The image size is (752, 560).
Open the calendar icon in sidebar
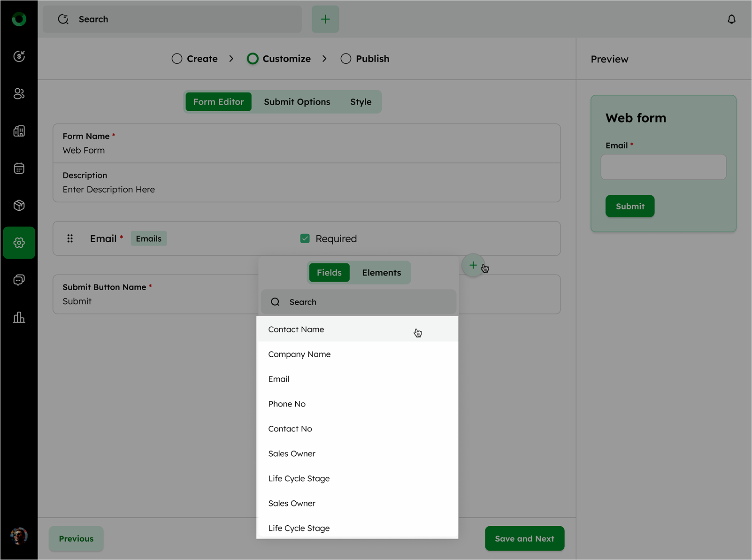[19, 168]
